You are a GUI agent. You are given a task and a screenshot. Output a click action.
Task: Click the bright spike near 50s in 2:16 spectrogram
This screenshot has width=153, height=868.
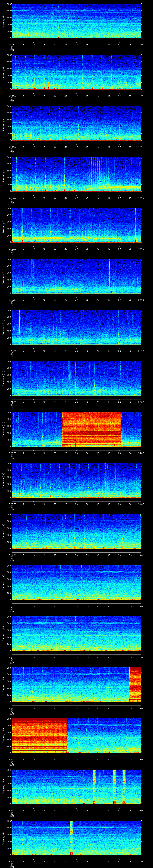coord(120,128)
